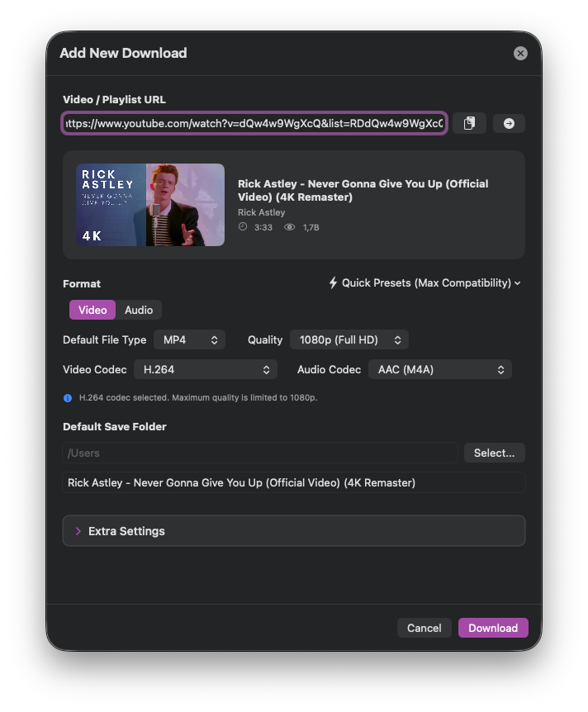Screen dimensions: 588x712
Task: Click the clock duration icon
Action: coord(243,226)
